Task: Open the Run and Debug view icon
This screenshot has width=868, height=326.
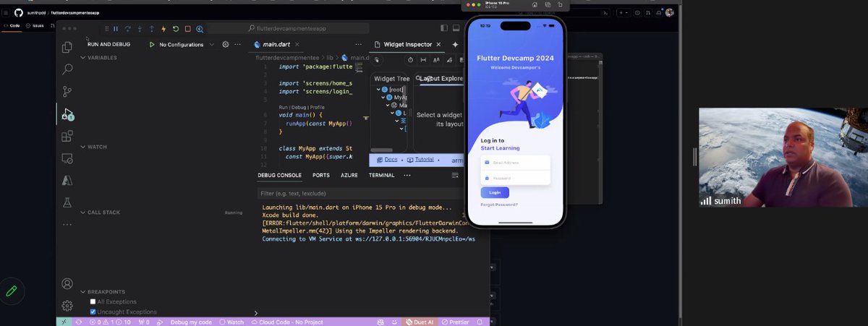Action: tap(67, 114)
